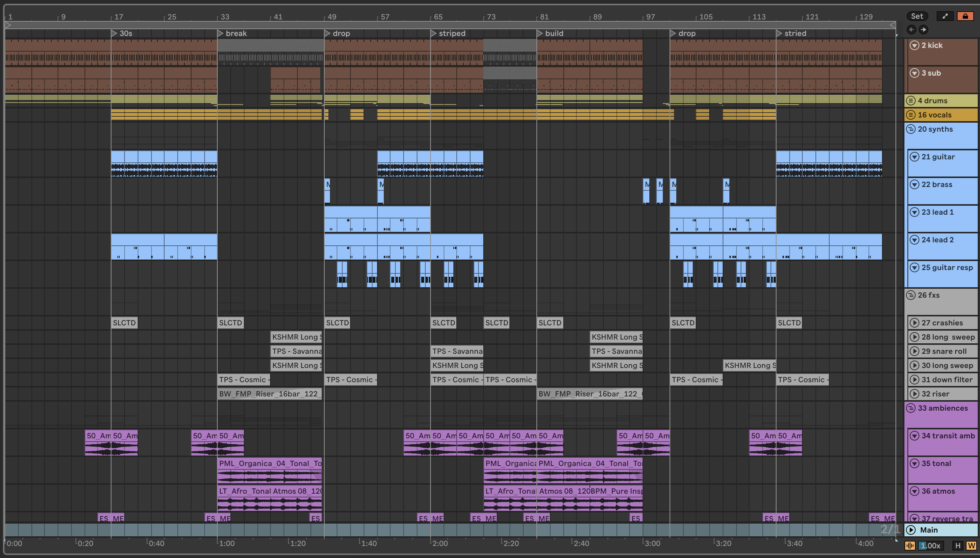980x558 pixels.
Task: Collapse the 23 lead 1 track
Action: click(x=915, y=212)
